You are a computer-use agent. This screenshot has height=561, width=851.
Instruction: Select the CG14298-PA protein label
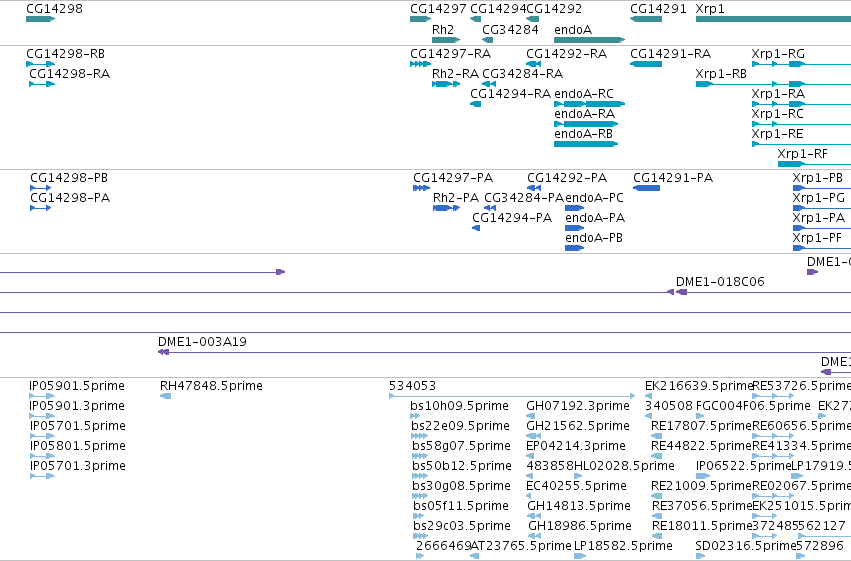[x=70, y=198]
